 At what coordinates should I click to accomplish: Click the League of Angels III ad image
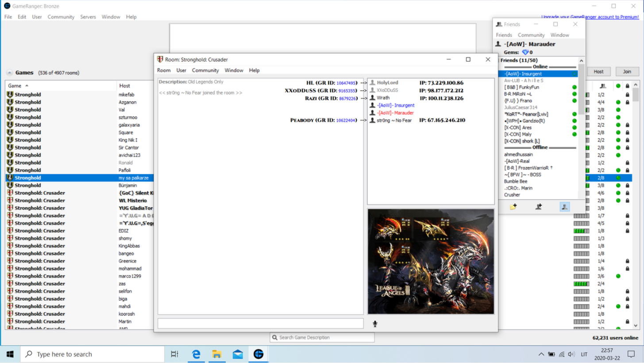[431, 261]
